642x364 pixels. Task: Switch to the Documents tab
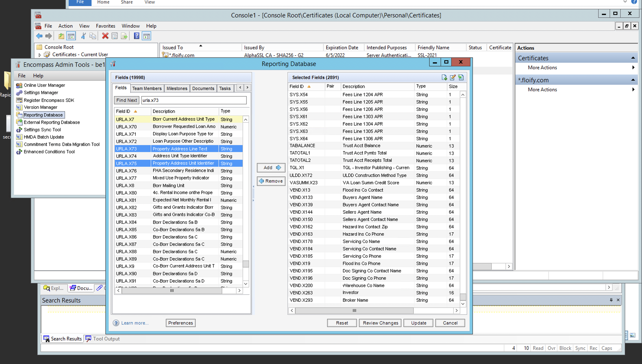click(203, 89)
